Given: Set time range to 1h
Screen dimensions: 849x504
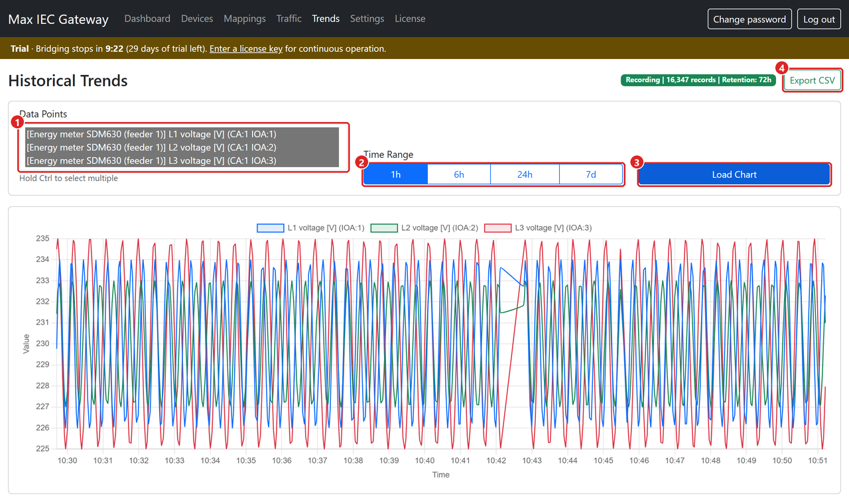Looking at the screenshot, I should tap(396, 174).
